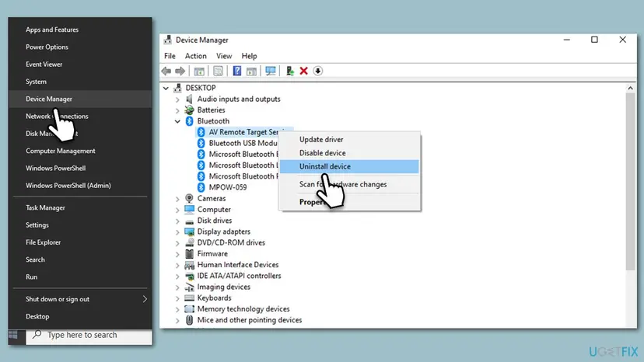Image resolution: width=644 pixels, height=362 pixels.
Task: Click the Disable device down-arrow toolbar icon
Action: pyautogui.click(x=318, y=71)
